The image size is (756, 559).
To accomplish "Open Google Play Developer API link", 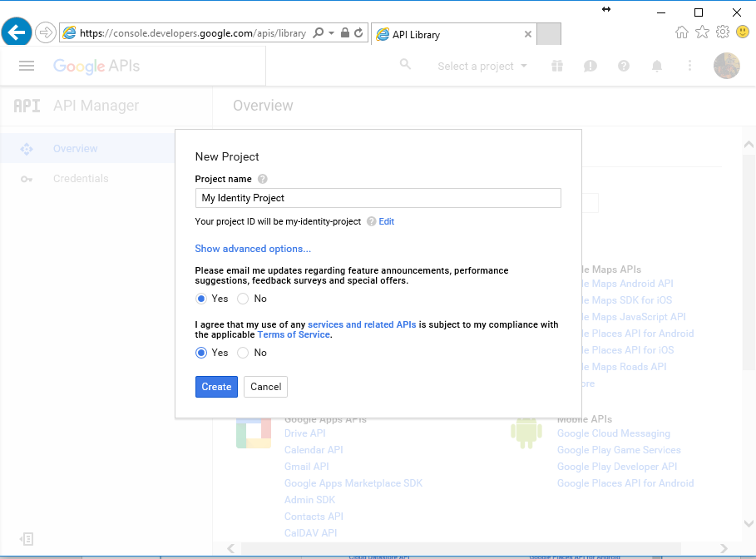I will point(616,467).
